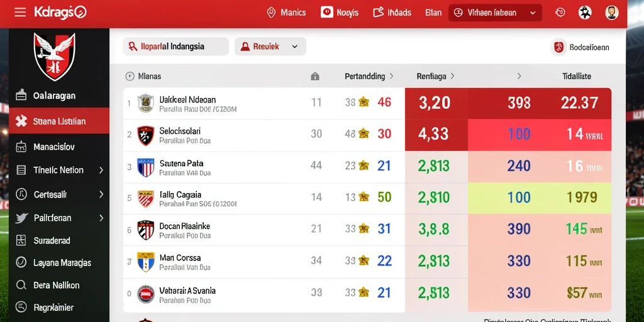Click the home icon column header
The width and height of the screenshot is (644, 322).
(315, 76)
